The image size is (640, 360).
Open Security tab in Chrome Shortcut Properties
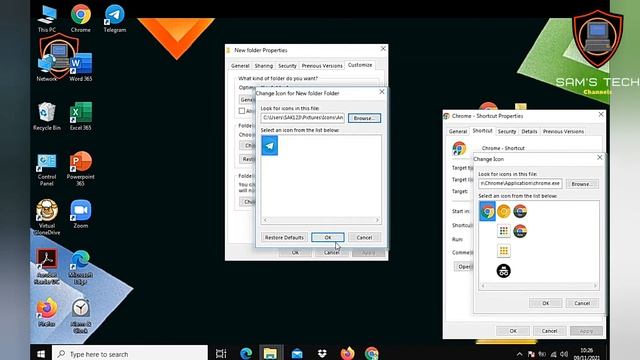507,131
